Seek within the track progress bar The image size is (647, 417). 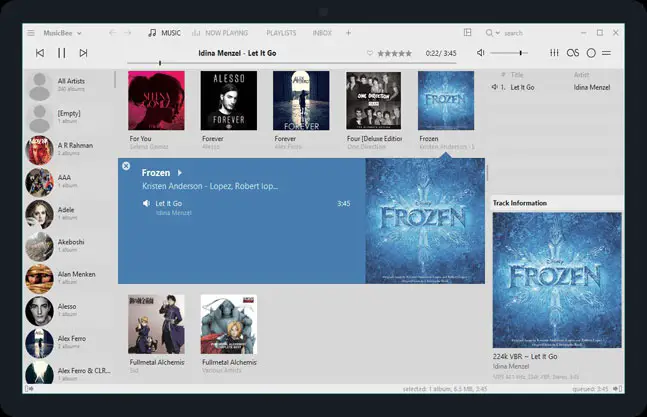coord(292,63)
